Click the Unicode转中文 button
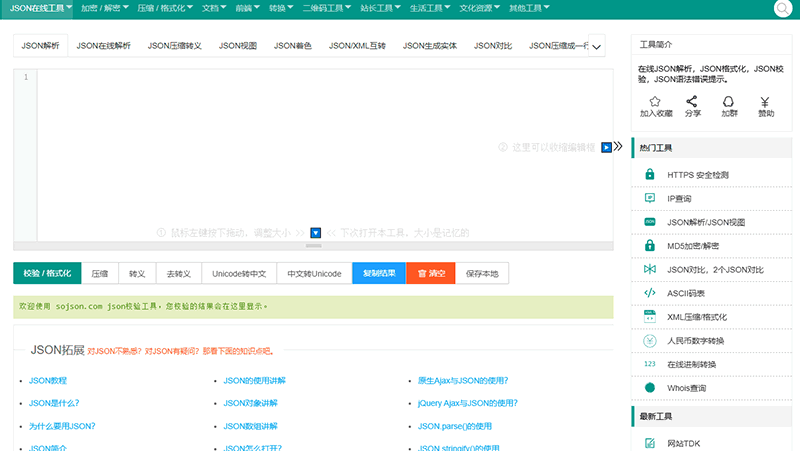 pos(239,273)
